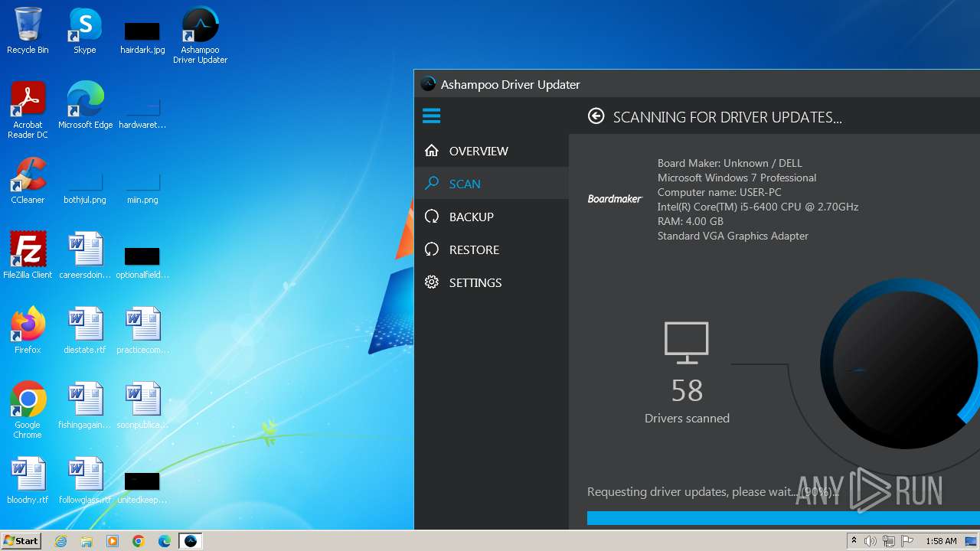Select the Scan menu item
This screenshot has width=980, height=551.
492,184
